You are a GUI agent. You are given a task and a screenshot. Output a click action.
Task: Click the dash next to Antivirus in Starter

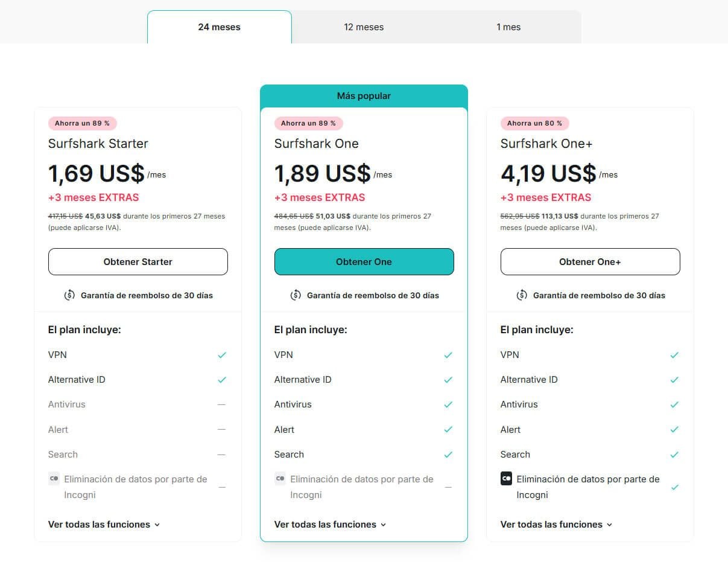pos(222,404)
